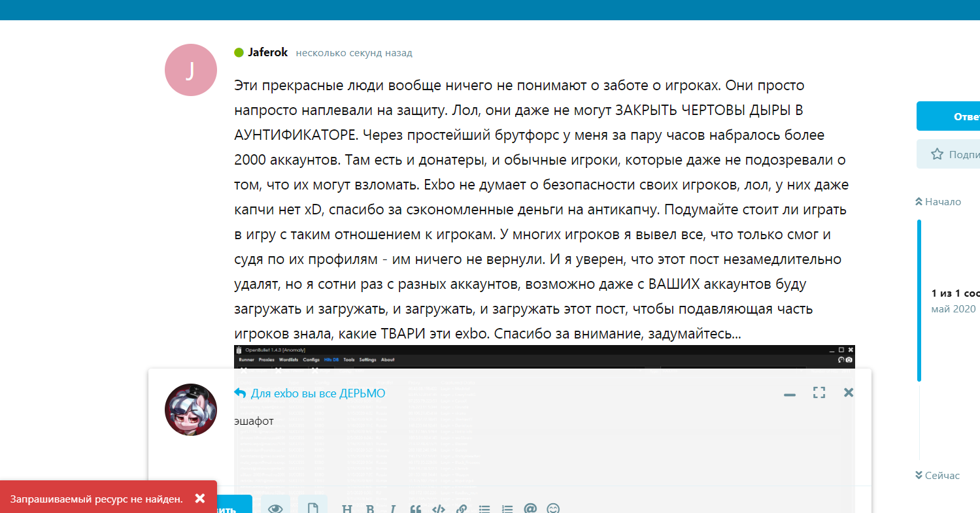980x513 pixels.
Task: Click the 'Запрашиваемый ресурс не найден.' alert text
Action: tap(96, 499)
